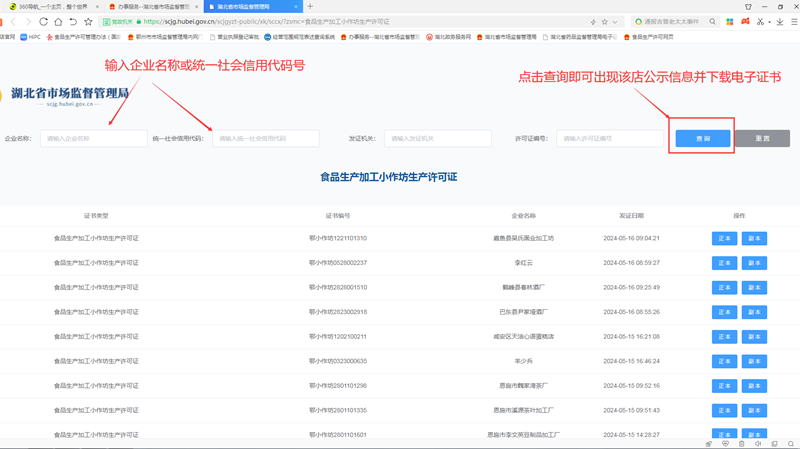
Task: Open the 营业执照登记审批 bookmark
Action: [234, 37]
